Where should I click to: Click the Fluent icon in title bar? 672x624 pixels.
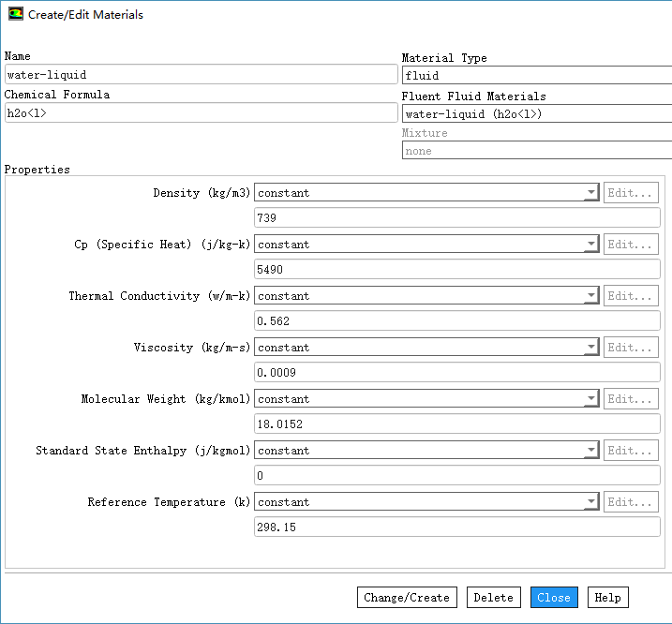15,15
